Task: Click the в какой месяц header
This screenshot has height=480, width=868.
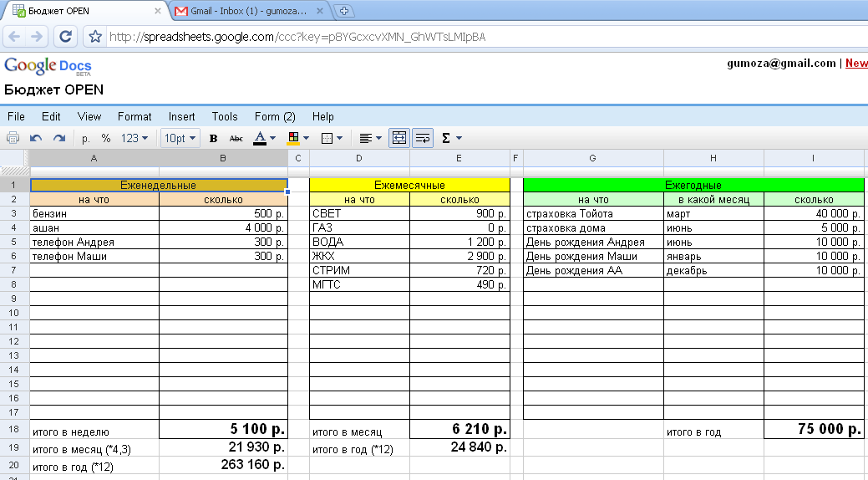Action: pos(714,200)
